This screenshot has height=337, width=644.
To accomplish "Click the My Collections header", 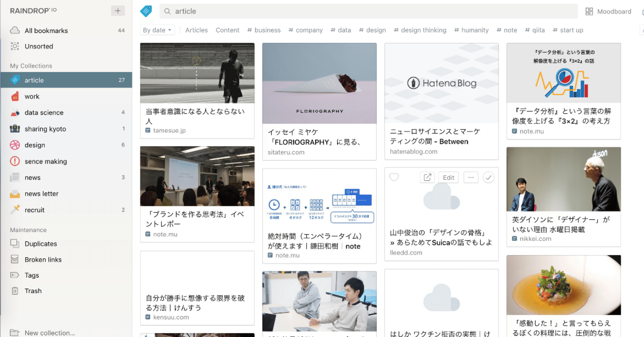I will point(31,66).
